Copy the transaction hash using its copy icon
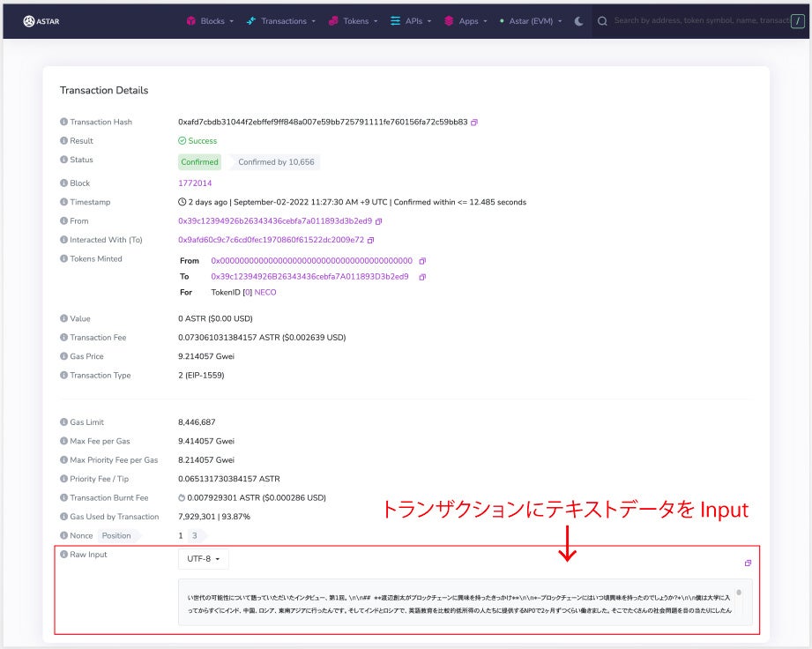The image size is (812, 649). [474, 123]
